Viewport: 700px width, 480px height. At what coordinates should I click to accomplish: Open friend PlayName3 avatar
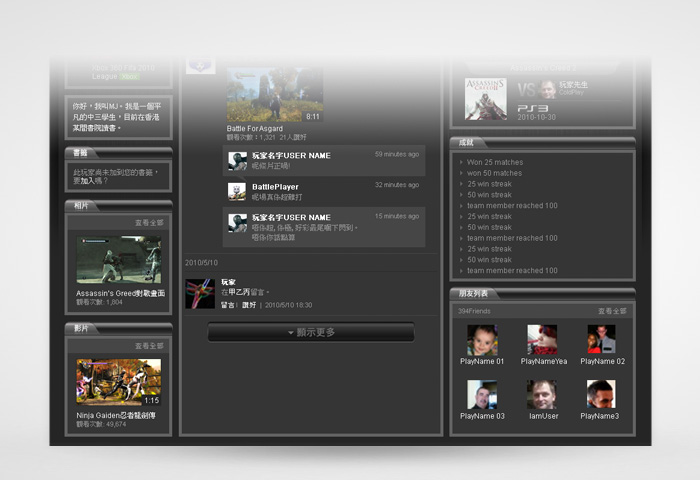(x=601, y=394)
